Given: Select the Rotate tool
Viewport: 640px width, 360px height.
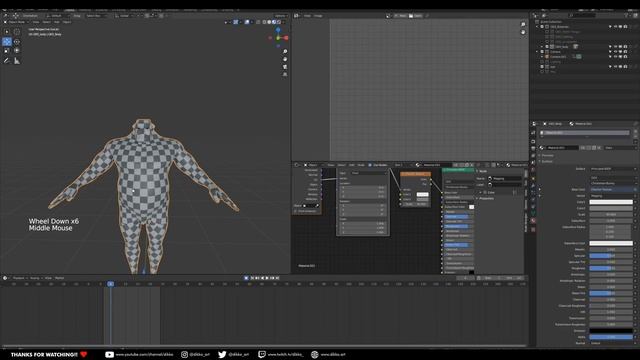Looking at the screenshot, I should [x=17, y=42].
